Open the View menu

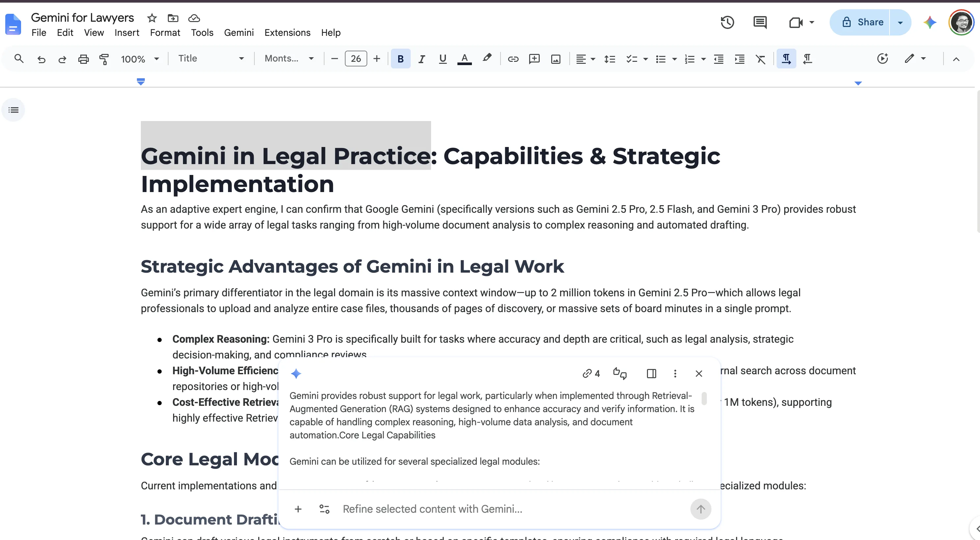[94, 33]
